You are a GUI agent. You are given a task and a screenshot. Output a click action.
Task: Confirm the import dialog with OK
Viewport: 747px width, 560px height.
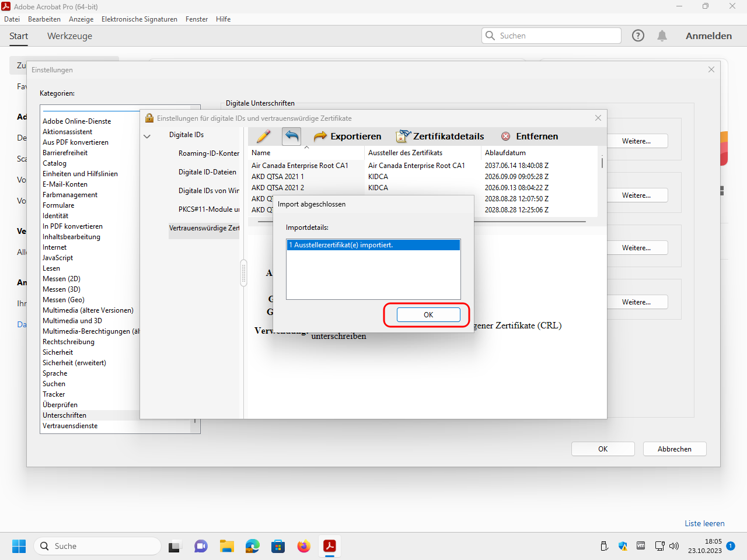click(x=428, y=315)
